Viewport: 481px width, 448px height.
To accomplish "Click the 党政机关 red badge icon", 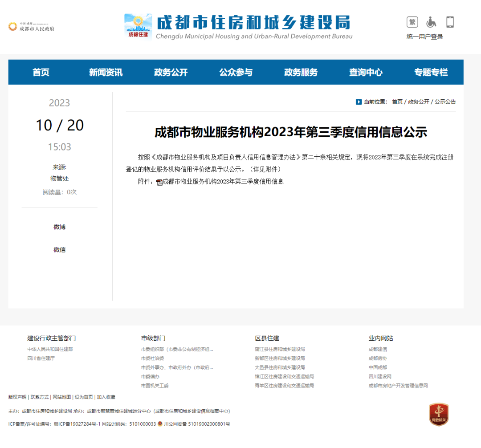I will tap(438, 414).
